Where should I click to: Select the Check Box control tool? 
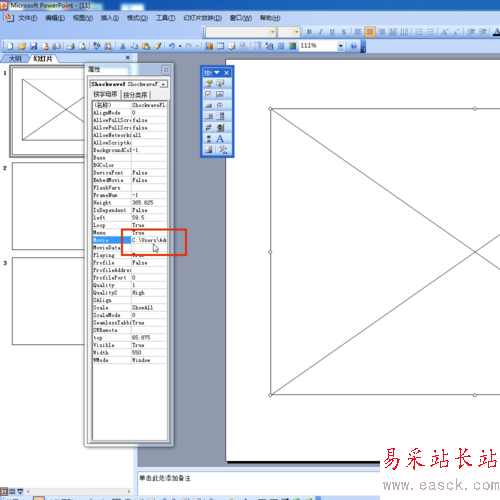click(x=209, y=94)
